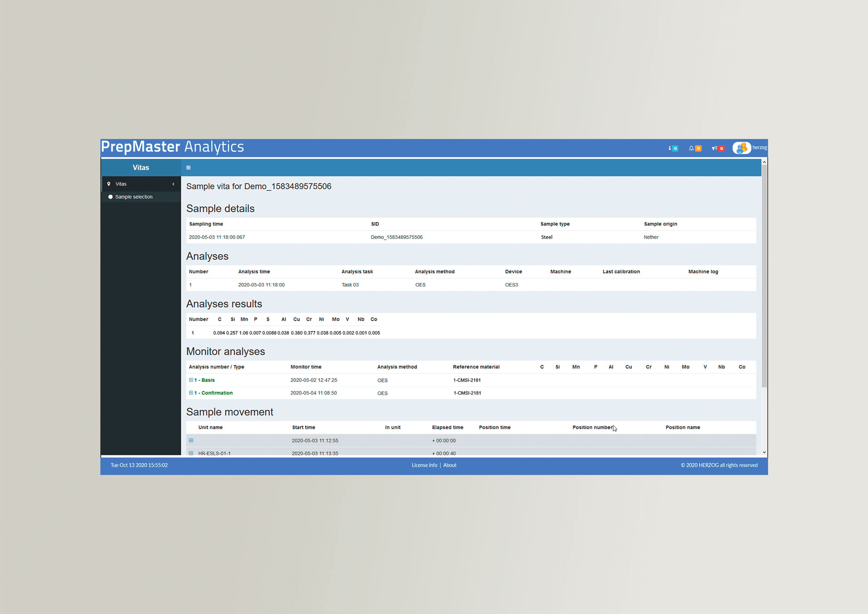Open License info link in footer

tap(424, 465)
